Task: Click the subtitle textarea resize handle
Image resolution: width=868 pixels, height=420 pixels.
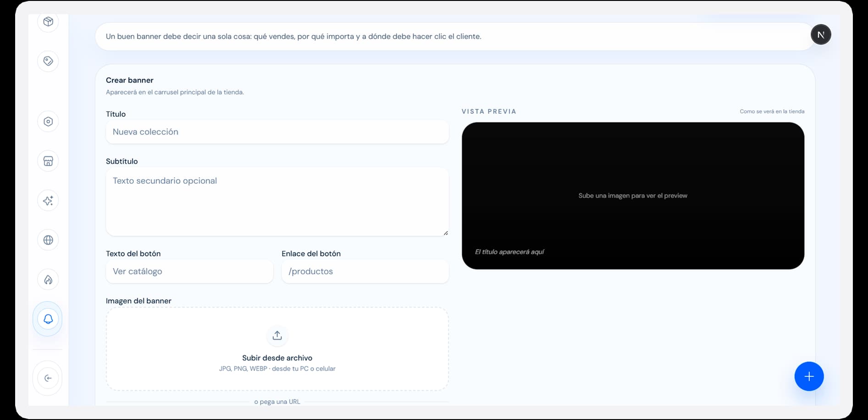Action: coord(446,233)
